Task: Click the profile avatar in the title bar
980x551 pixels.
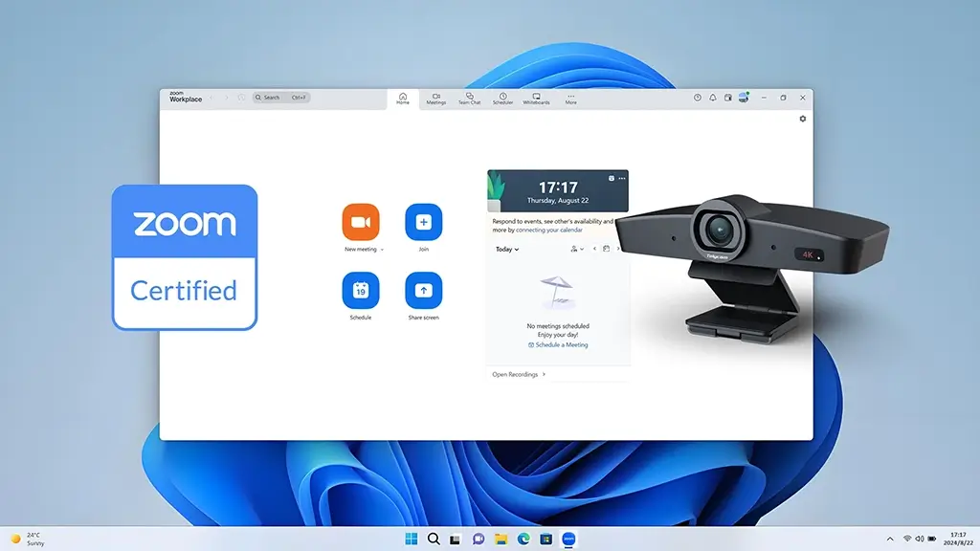Action: 743,98
